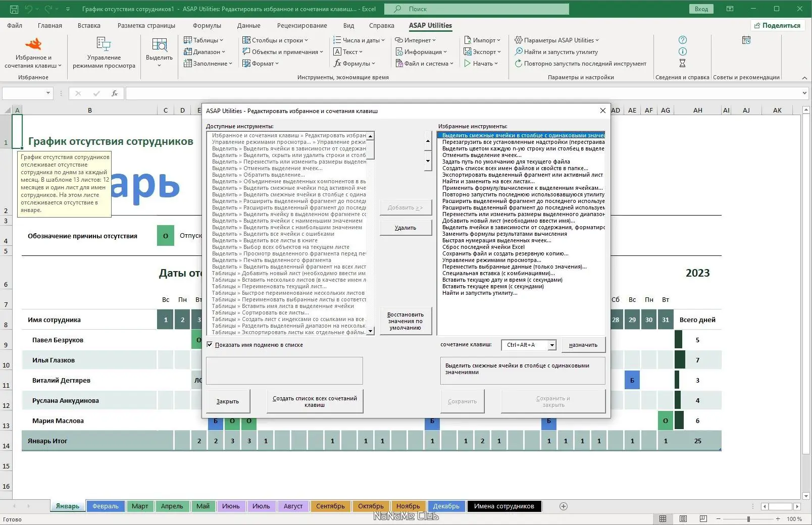Expand the Интернет dropdown
Image resolution: width=812 pixels, height=525 pixels.
click(415, 40)
